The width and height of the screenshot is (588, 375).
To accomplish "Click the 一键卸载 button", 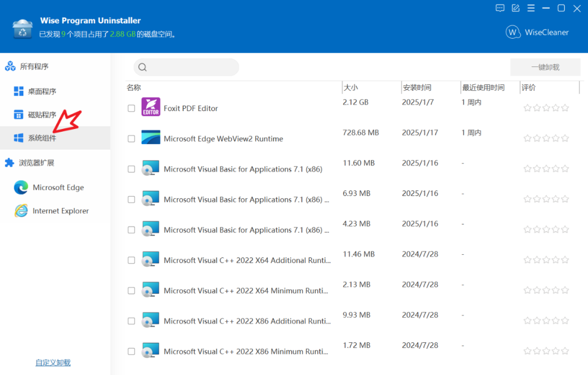I will pyautogui.click(x=545, y=67).
